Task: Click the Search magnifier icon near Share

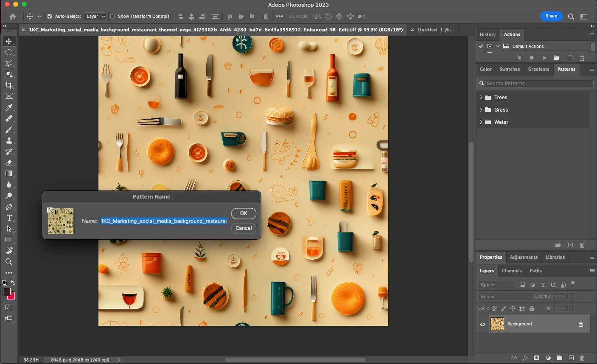Action: (x=571, y=17)
